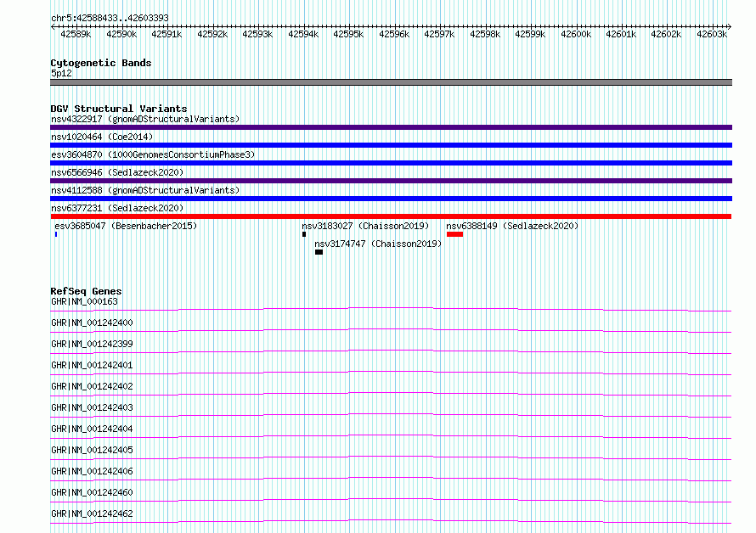Click the Cytogenetic Bands track heading
The width and height of the screenshot is (756, 533).
click(101, 63)
